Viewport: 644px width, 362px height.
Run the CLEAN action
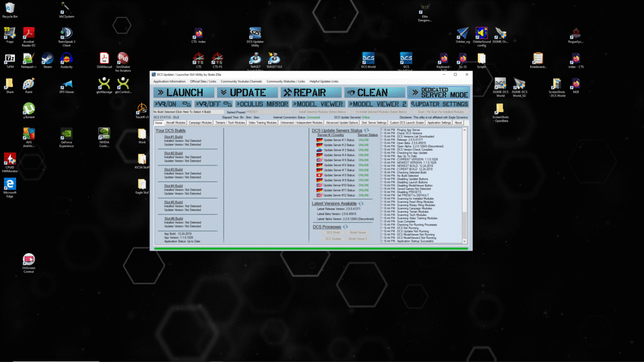tap(375, 93)
